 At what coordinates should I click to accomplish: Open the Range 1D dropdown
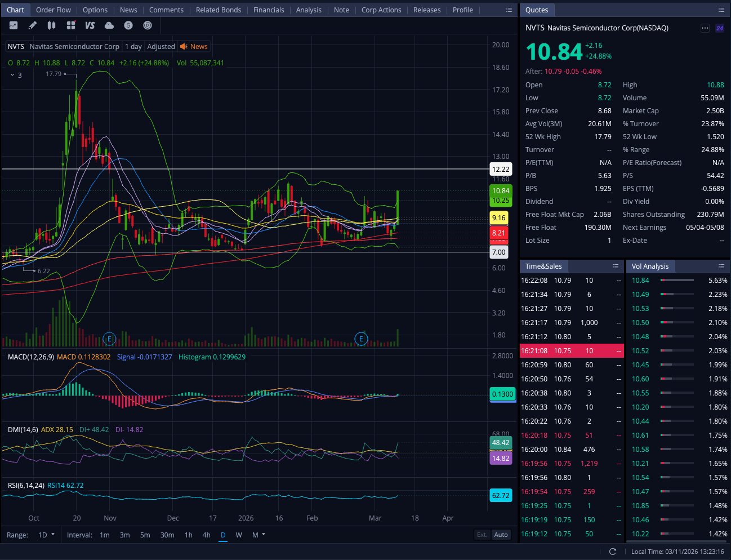(x=46, y=535)
